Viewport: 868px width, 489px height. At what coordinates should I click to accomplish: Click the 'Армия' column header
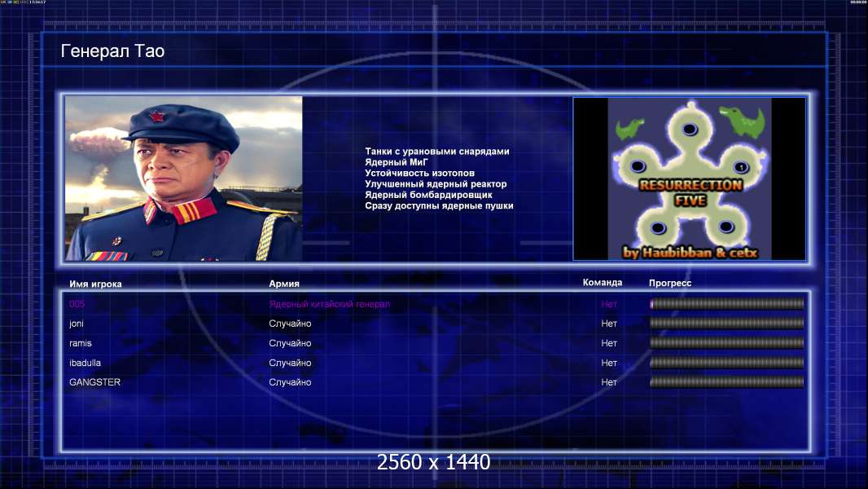284,284
